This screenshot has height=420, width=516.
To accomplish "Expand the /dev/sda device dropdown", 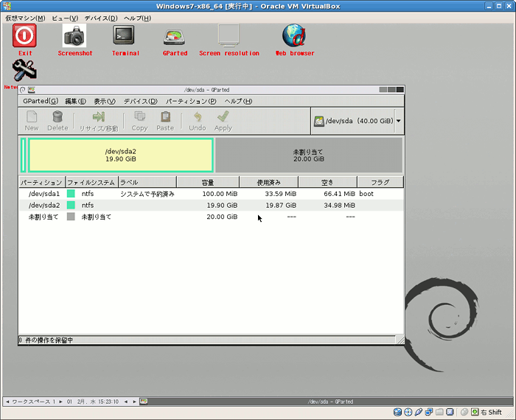I will (x=399, y=121).
